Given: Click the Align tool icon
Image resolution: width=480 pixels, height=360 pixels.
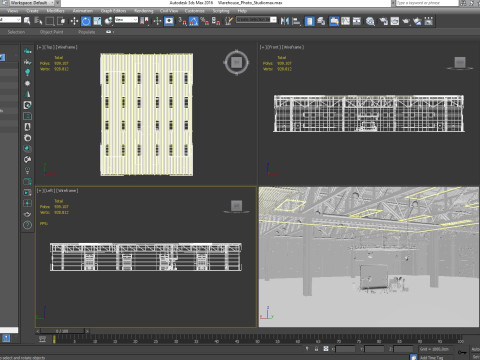Looking at the screenshot, I should point(296,21).
